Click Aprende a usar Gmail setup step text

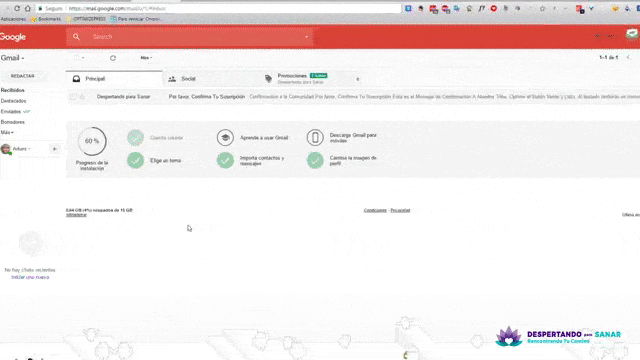click(264, 138)
